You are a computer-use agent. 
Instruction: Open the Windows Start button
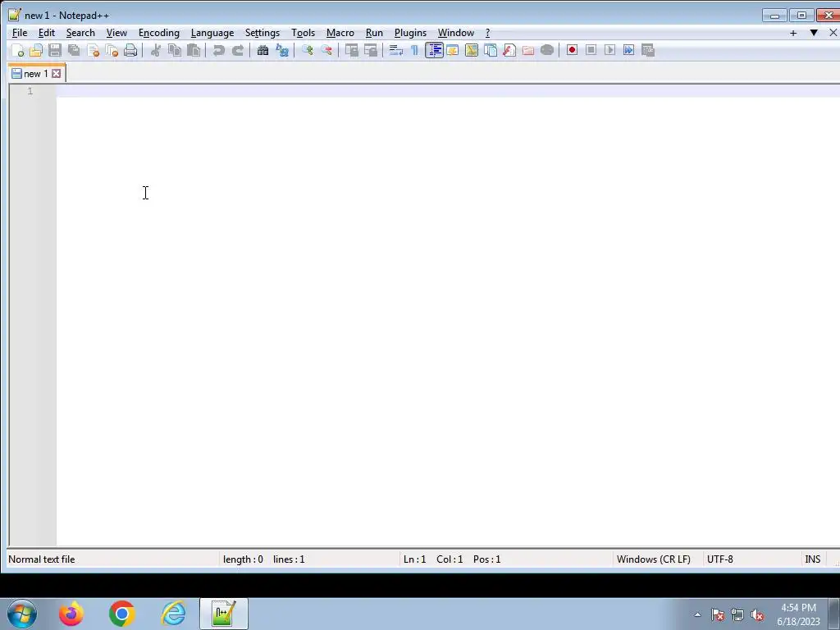point(22,614)
